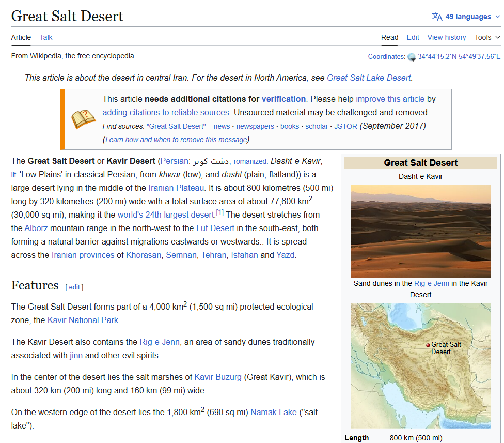Screen dimensions: 504x443
Task: Open the jinn link
Action: click(76, 356)
